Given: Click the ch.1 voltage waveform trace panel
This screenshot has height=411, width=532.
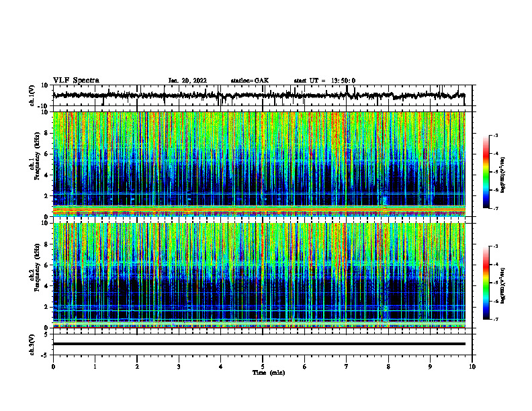Looking at the screenshot, I should tap(263, 95).
